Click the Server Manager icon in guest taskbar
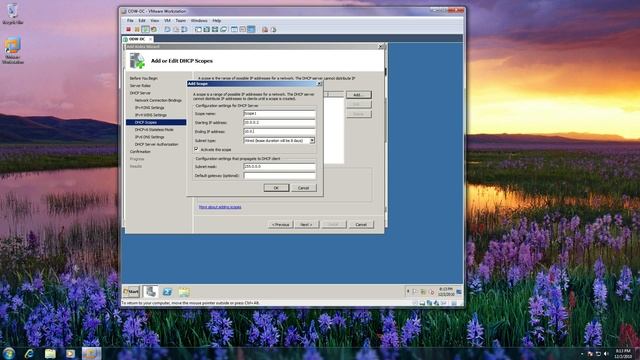Screen dimensions: 640x360 point(150,292)
